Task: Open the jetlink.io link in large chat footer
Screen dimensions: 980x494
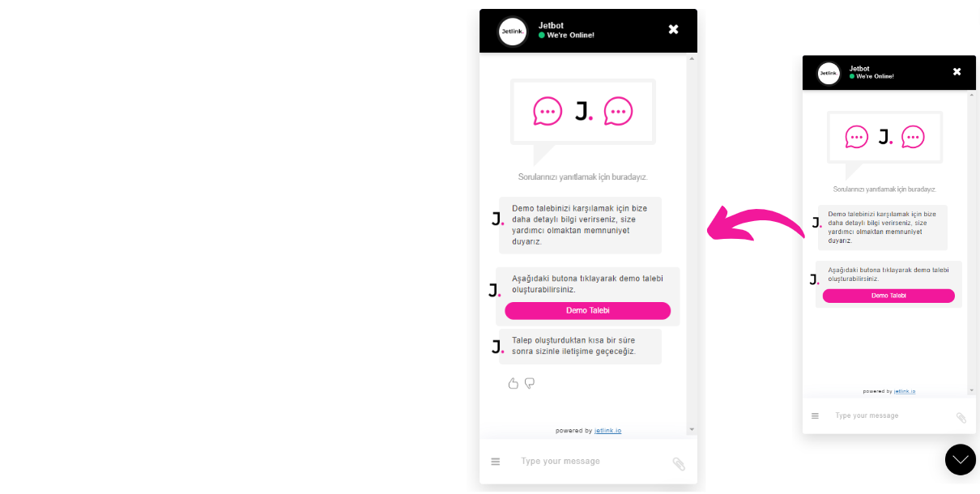Action: 608,431
